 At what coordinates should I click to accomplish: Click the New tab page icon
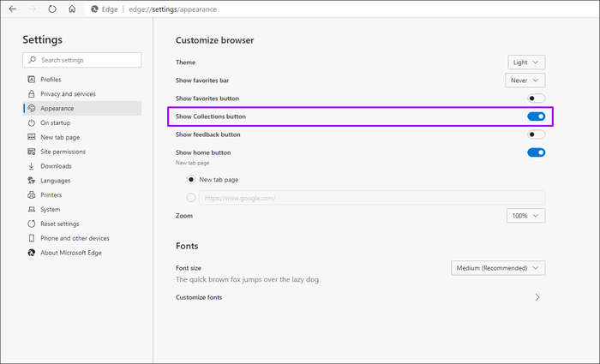point(32,137)
